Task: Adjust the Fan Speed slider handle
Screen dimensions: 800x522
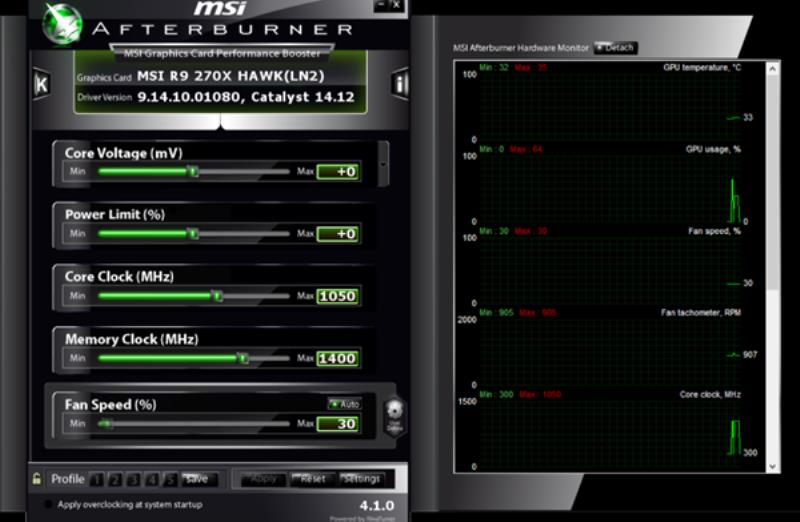Action: (x=105, y=424)
